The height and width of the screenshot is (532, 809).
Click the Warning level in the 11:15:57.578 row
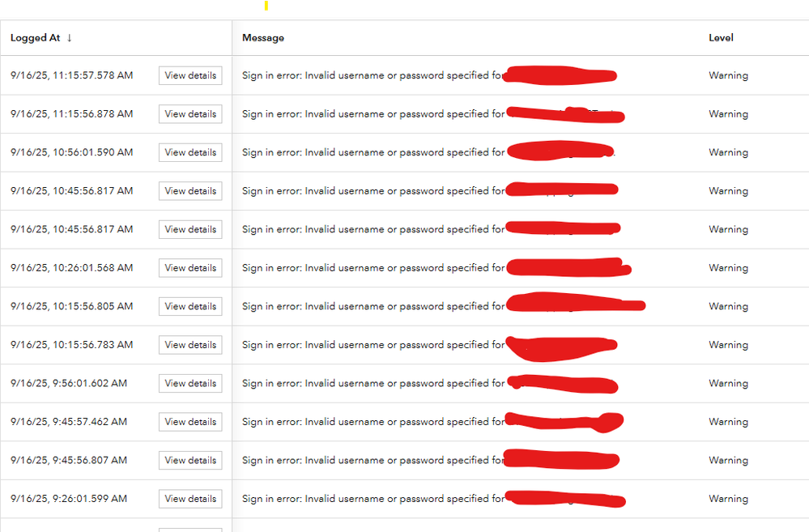729,75
